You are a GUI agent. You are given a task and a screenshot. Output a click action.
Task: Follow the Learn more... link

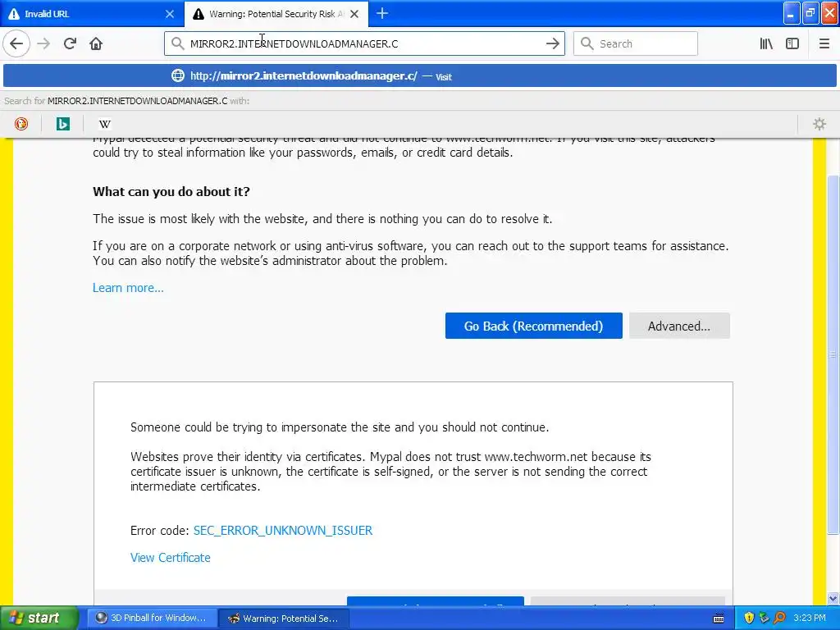tap(128, 288)
